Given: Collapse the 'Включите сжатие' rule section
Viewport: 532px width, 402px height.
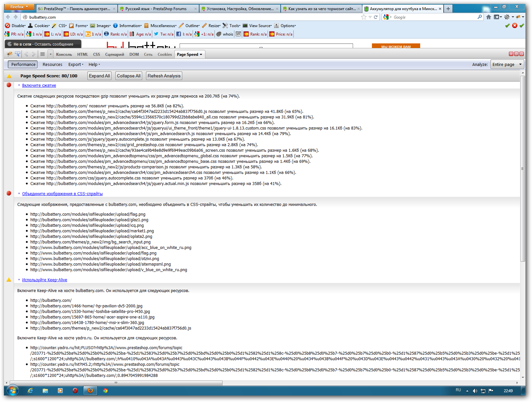Looking at the screenshot, I should pyautogui.click(x=19, y=85).
